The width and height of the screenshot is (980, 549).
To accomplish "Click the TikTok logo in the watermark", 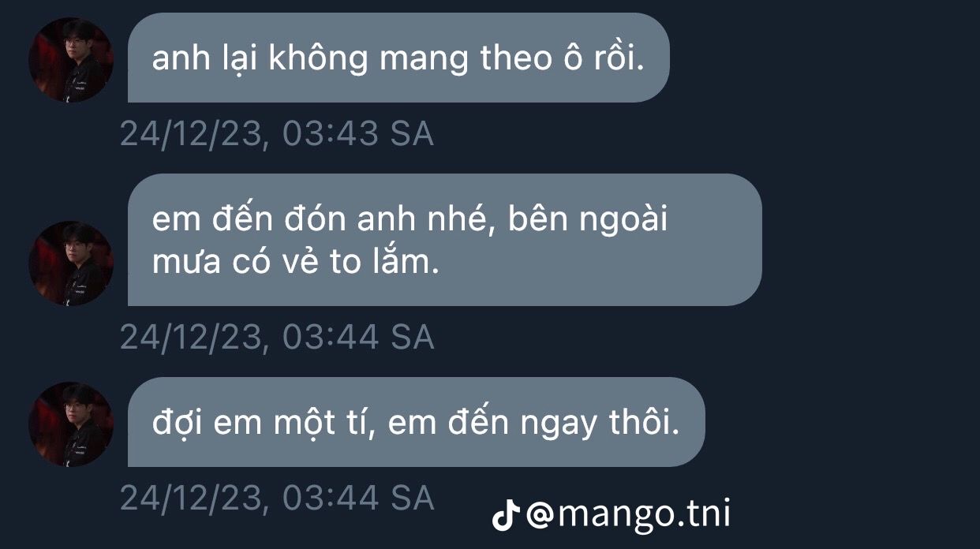I will coord(503,516).
